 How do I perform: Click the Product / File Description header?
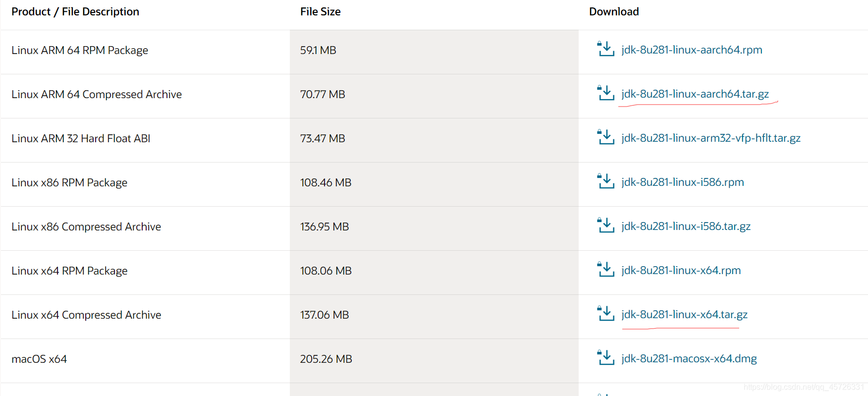[x=75, y=12]
